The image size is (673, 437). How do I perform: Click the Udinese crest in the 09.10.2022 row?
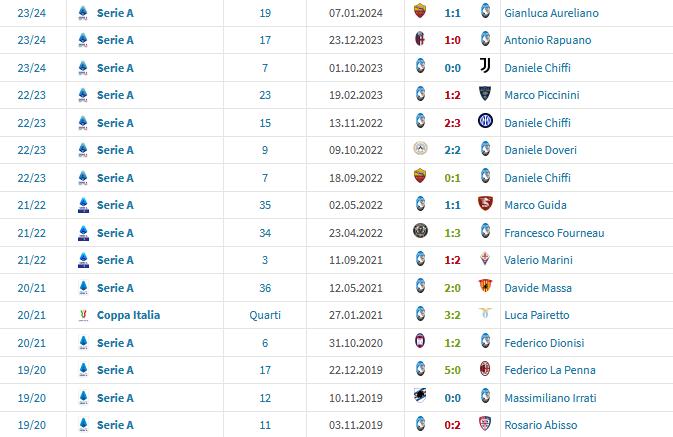point(421,150)
